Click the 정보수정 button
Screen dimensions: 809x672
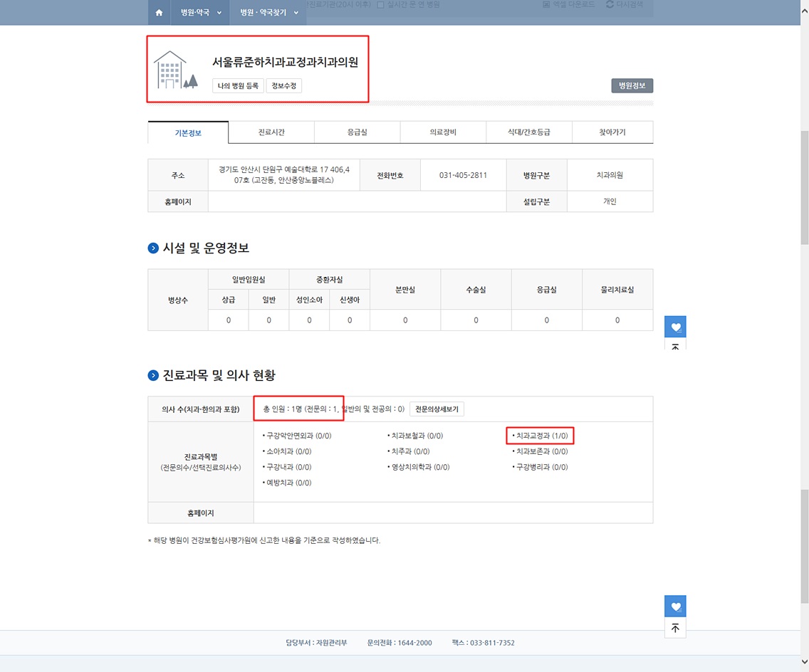coord(283,85)
